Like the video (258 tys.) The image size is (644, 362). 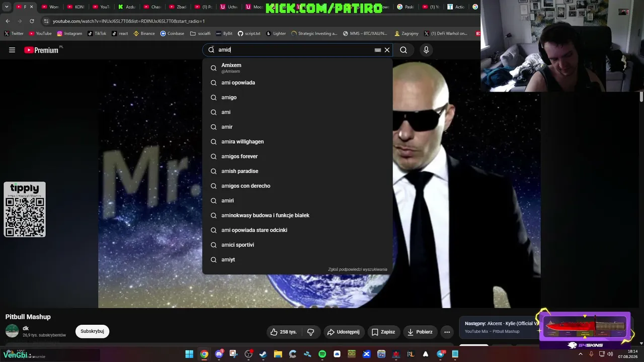tap(284, 332)
